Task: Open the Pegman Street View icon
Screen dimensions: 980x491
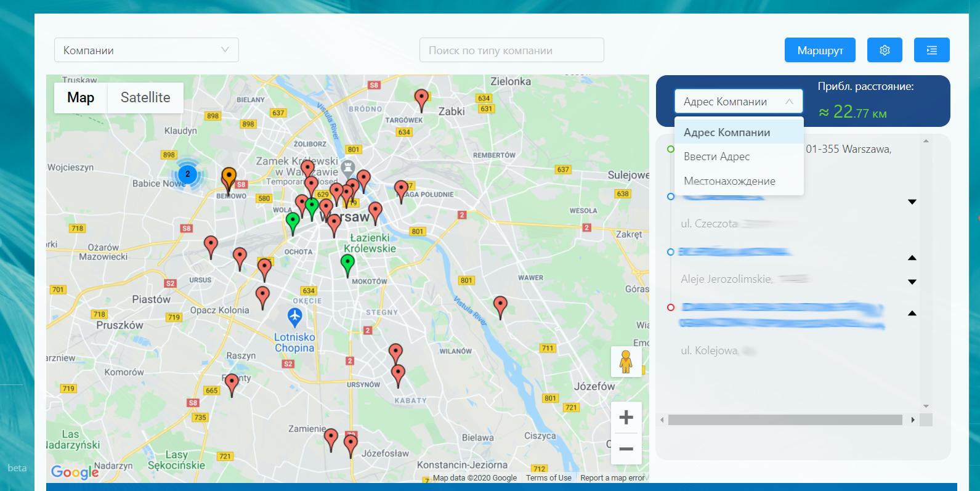Action: click(626, 362)
